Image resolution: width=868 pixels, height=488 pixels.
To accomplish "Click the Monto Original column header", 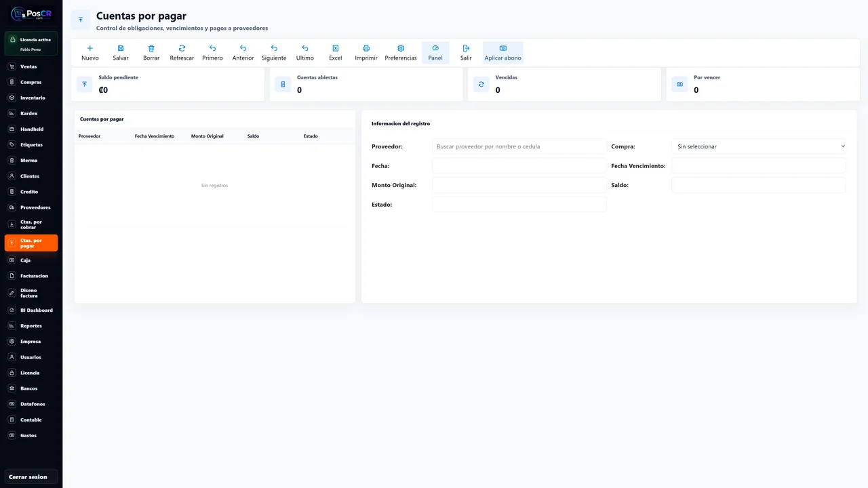I will (x=208, y=136).
